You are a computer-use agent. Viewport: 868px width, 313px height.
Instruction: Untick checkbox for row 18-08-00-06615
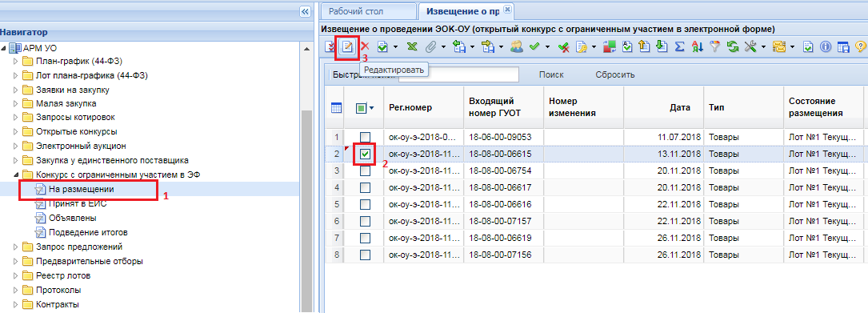coord(365,154)
